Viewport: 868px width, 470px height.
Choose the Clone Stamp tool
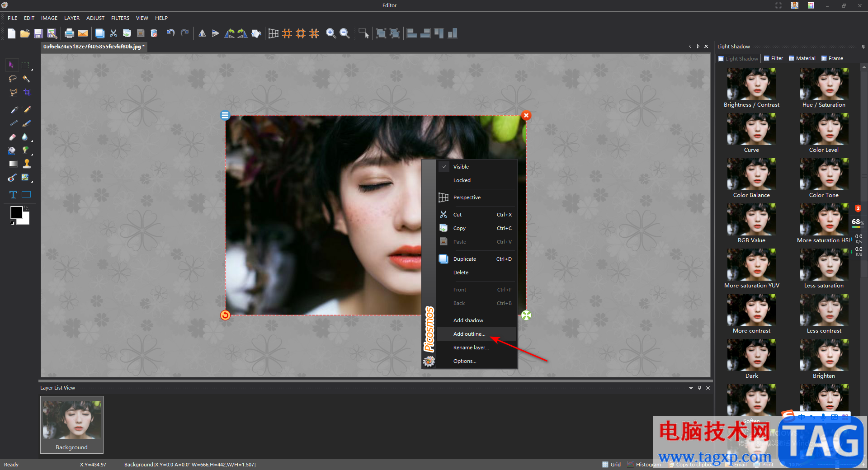click(x=27, y=164)
